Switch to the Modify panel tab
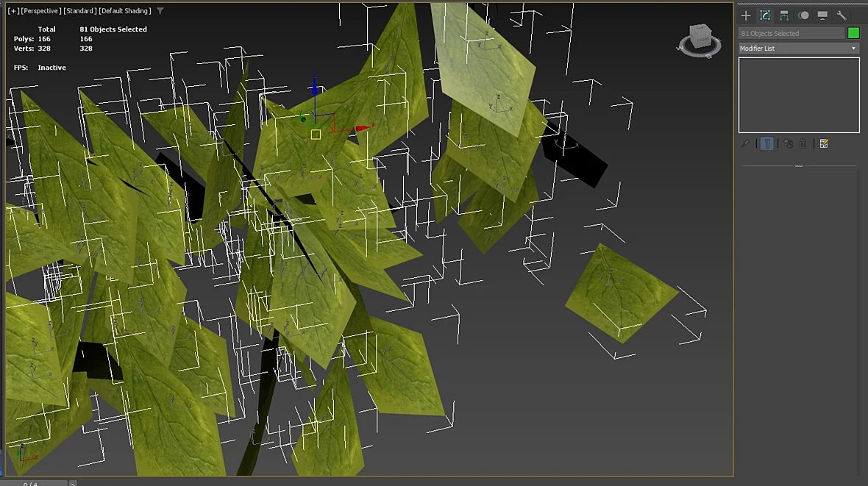Viewport: 868px width, 486px height. (765, 15)
